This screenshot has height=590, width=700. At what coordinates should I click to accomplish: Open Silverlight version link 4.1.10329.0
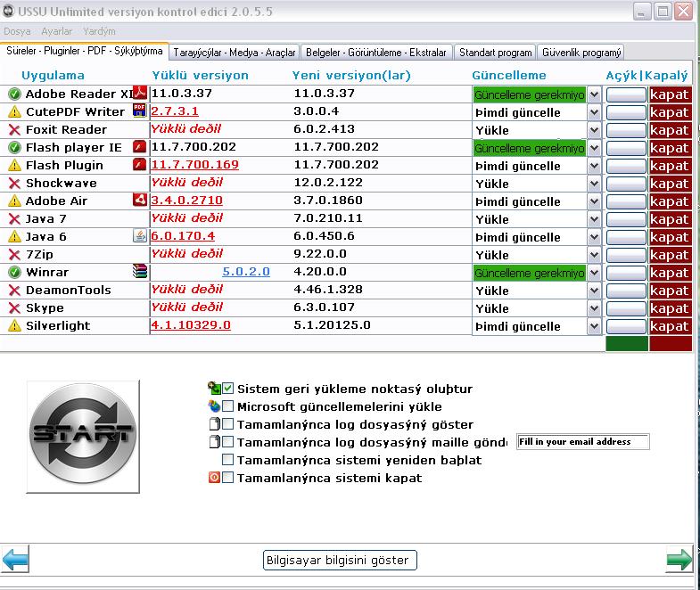coord(191,325)
